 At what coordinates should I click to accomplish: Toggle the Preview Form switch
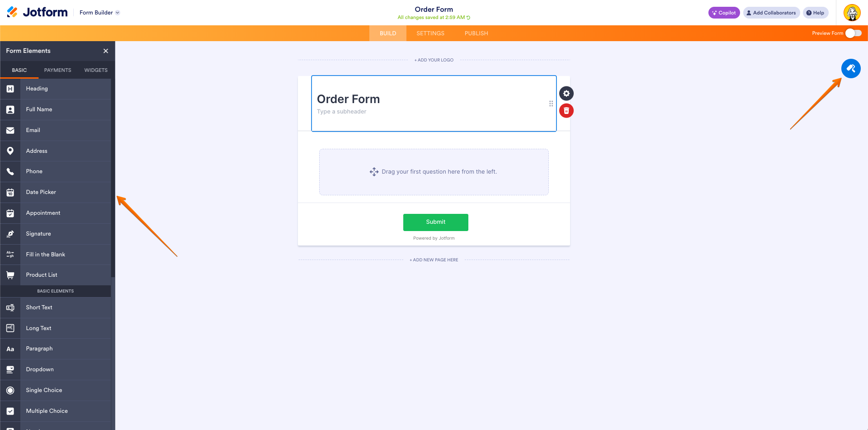click(x=854, y=33)
